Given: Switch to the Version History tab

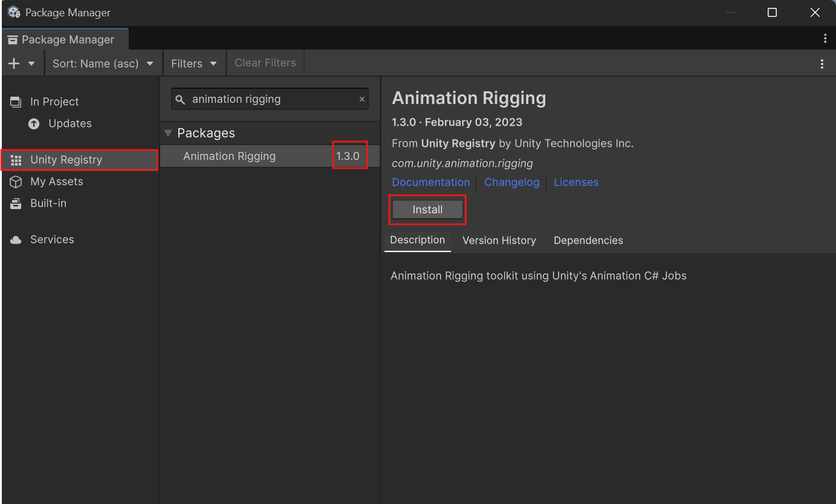Looking at the screenshot, I should (499, 241).
